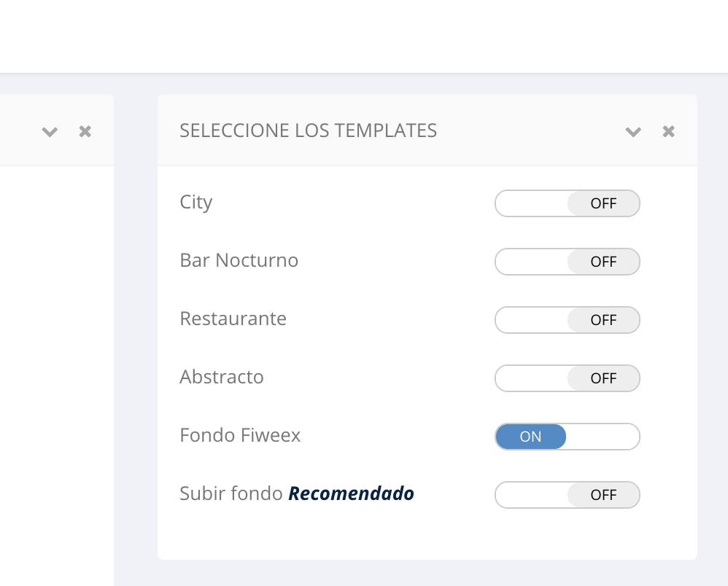
Task: Click the Restaurante template name
Action: tap(233, 319)
